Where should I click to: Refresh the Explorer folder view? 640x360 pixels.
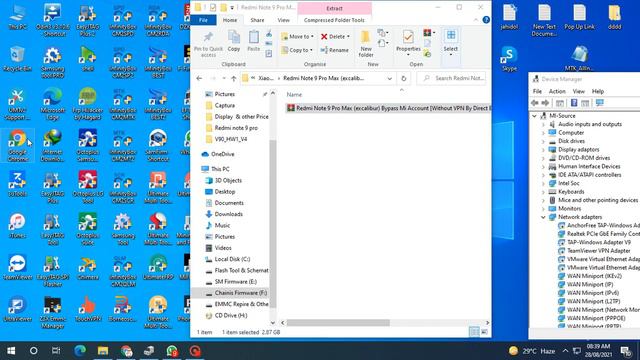404,78
